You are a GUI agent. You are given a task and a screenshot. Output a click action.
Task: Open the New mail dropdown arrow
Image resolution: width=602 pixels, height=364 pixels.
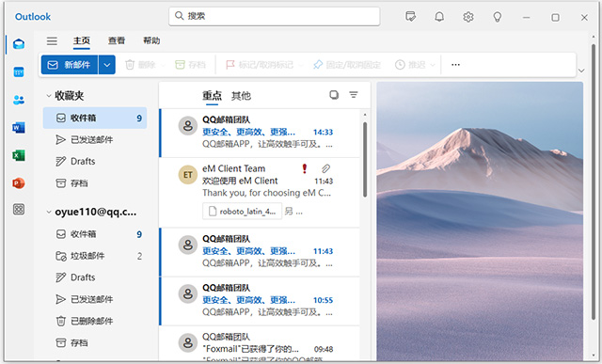(x=106, y=65)
